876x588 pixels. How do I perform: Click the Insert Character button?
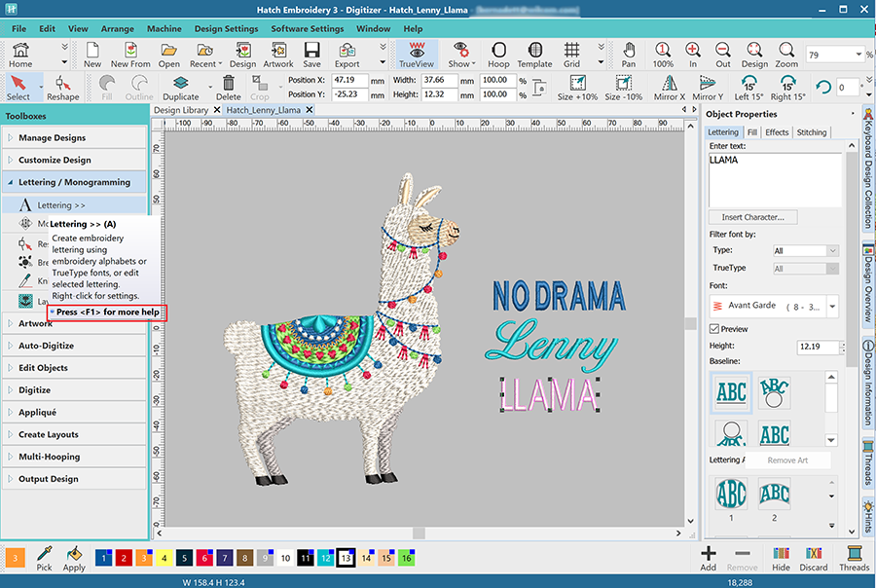[752, 217]
